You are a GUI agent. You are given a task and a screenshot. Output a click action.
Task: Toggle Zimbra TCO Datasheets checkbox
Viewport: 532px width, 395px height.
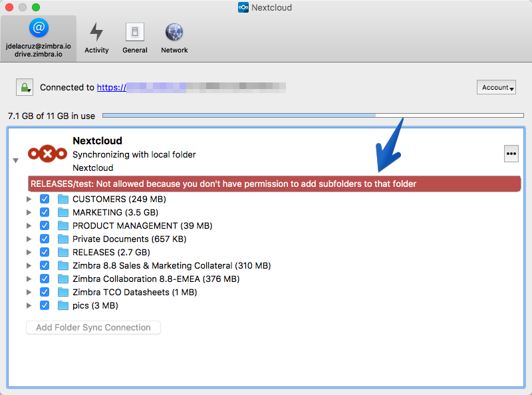click(x=45, y=292)
